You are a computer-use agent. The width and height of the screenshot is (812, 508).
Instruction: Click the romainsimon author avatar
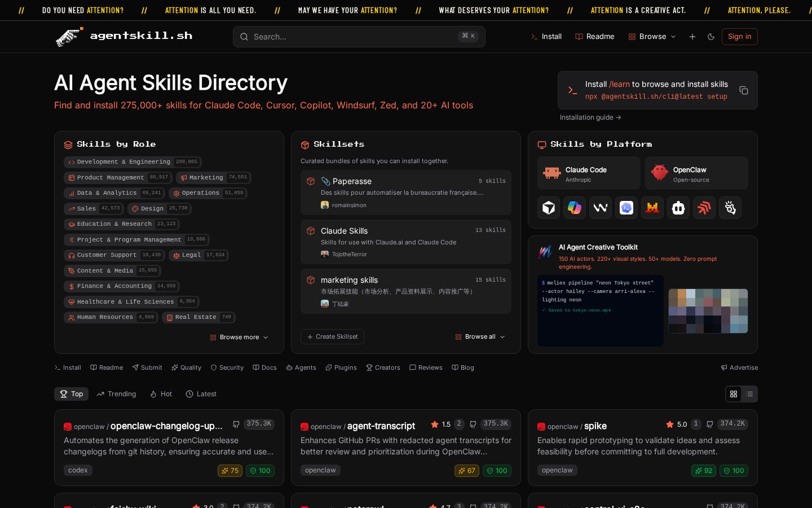coord(325,205)
